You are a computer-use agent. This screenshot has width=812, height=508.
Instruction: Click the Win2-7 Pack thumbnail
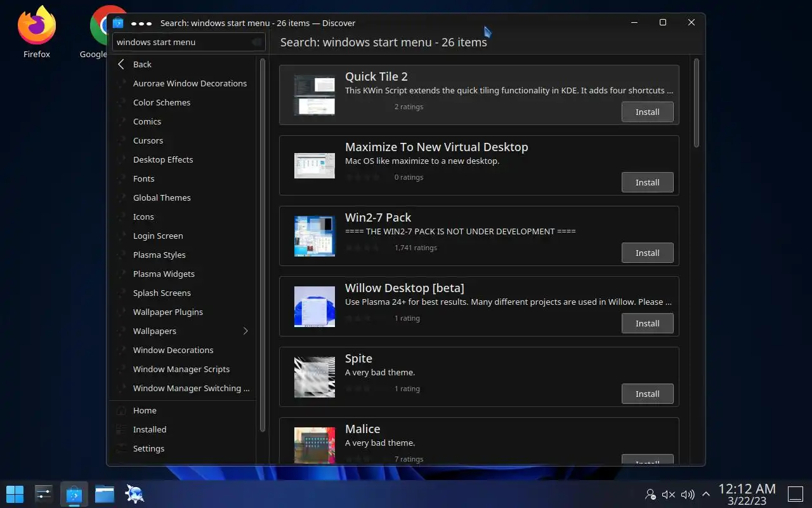click(315, 236)
